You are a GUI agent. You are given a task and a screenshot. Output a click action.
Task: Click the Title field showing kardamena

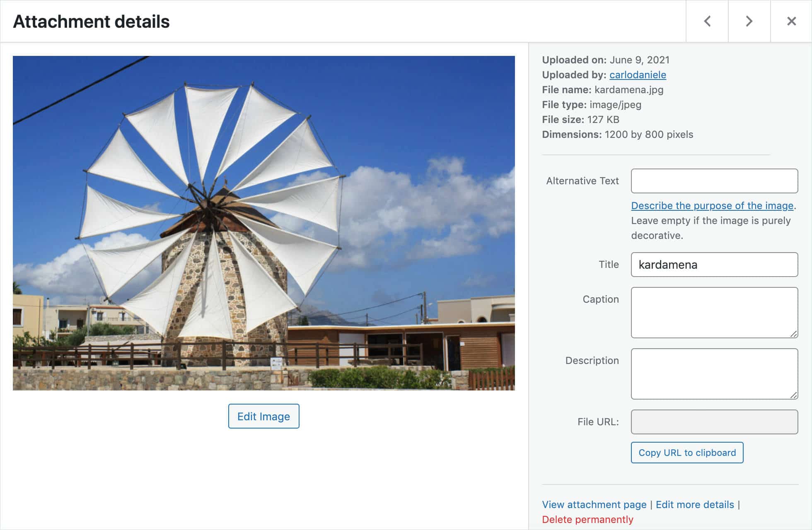click(714, 265)
